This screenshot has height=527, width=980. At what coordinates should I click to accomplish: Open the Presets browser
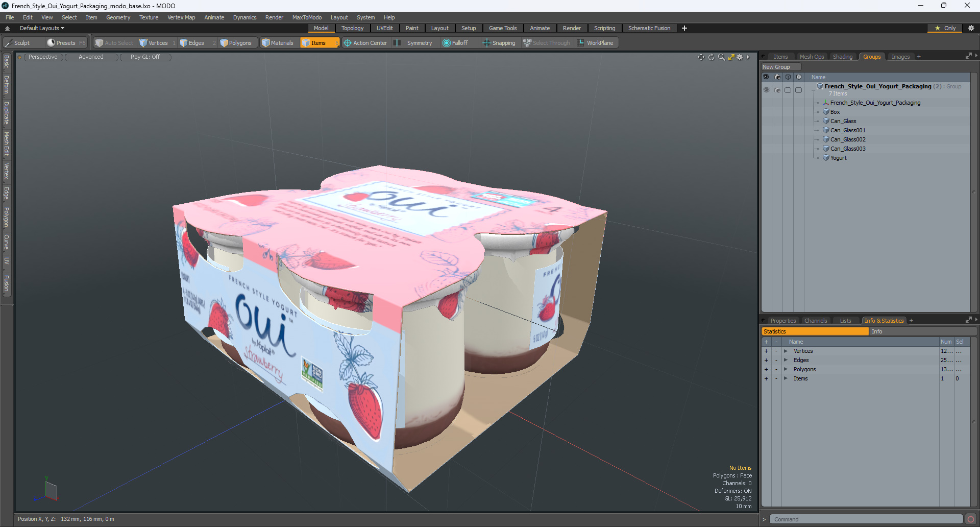(66, 43)
